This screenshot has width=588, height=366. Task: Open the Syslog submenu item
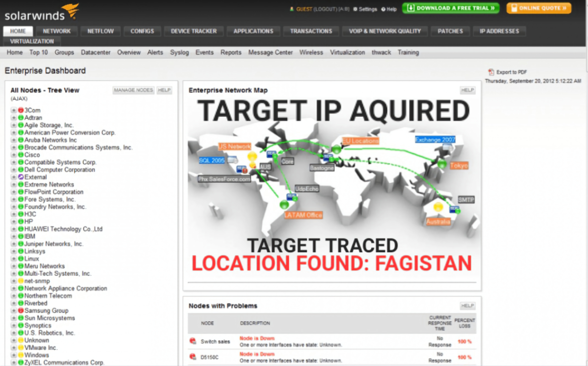[179, 52]
